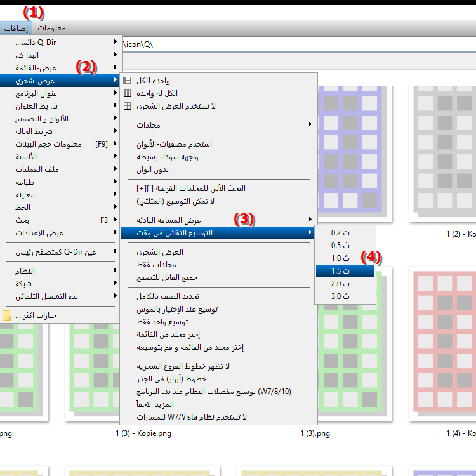This screenshot has width=476, height=476.
Task: Expand the 'البدا كـ..' submenu arrow
Action: click(116, 55)
